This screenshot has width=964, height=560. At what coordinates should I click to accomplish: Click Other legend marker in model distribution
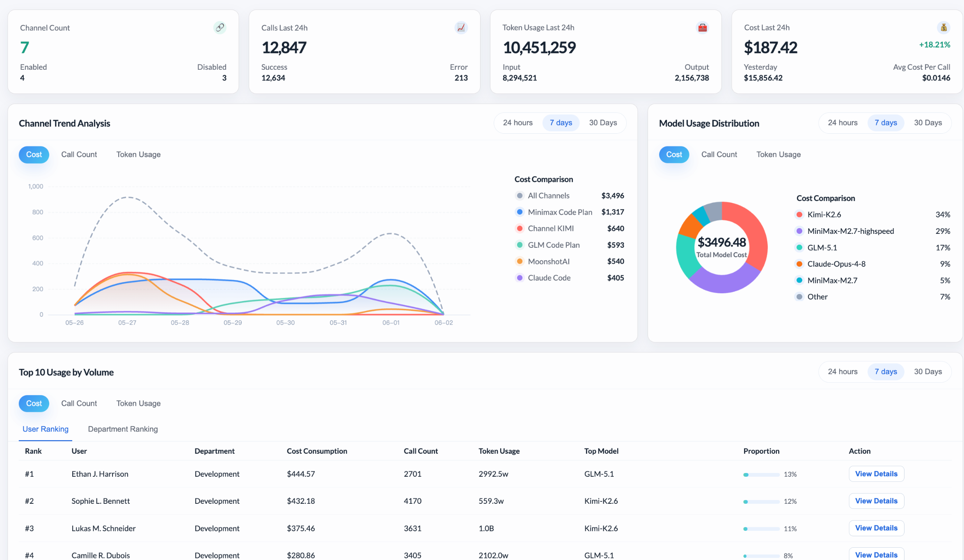[799, 297]
